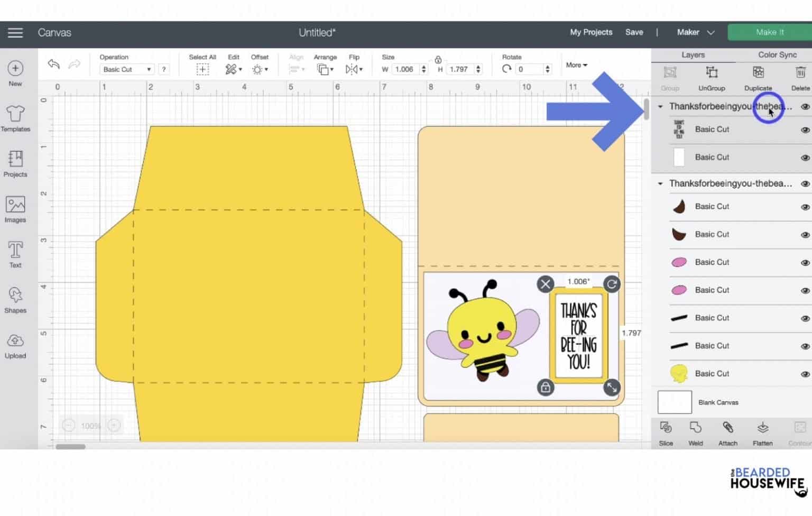
Task: Hide the white rectangle Basic Cut layer
Action: [x=805, y=158]
